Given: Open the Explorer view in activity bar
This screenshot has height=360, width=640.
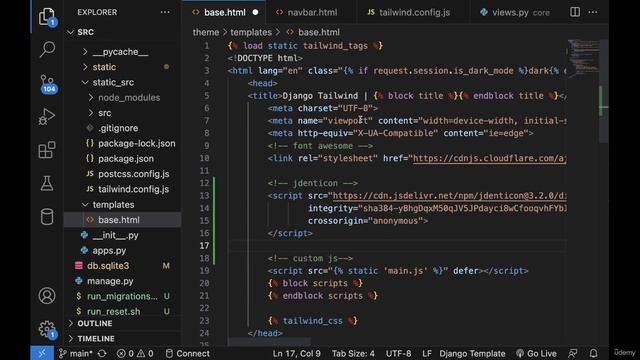Looking at the screenshot, I should (x=47, y=17).
